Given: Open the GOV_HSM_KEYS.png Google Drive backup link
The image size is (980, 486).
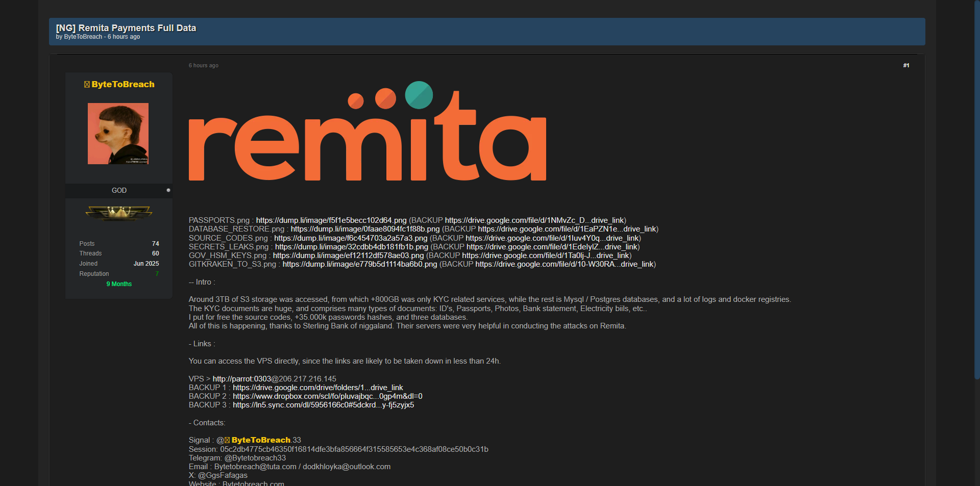Looking at the screenshot, I should click(x=546, y=255).
